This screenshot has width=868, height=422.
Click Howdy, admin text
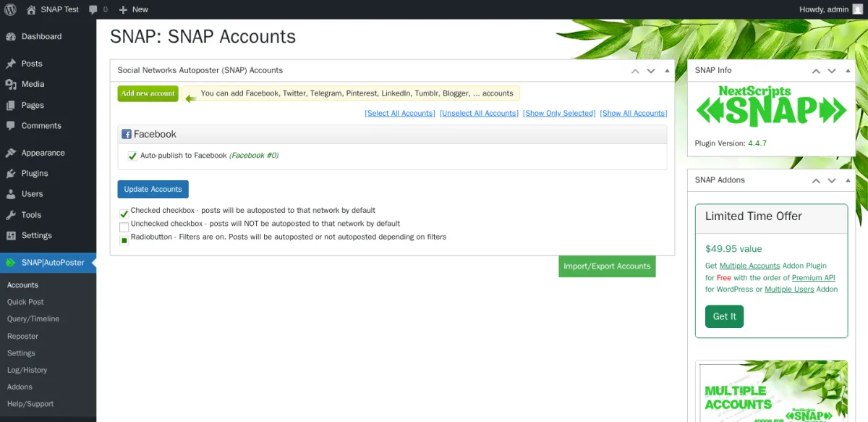[823, 9]
